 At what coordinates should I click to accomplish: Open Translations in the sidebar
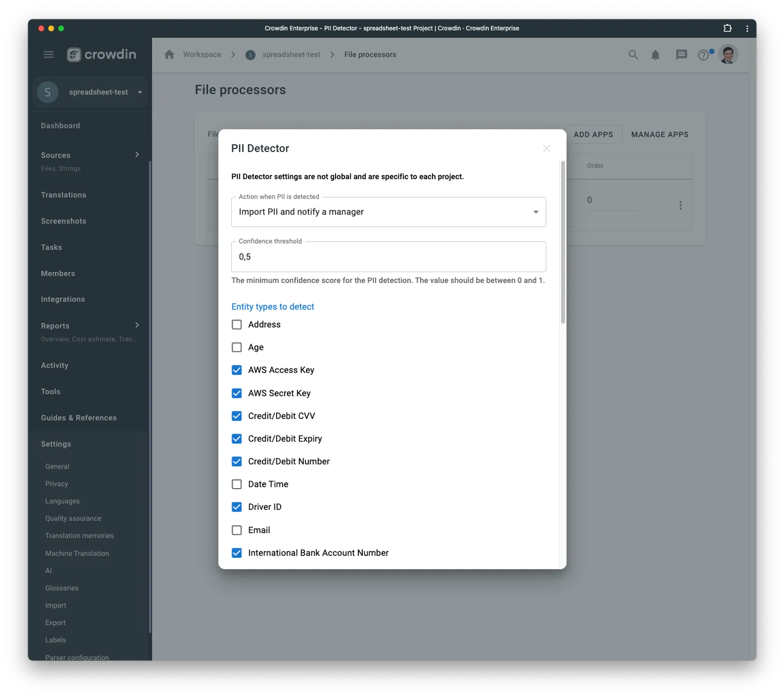tap(63, 195)
